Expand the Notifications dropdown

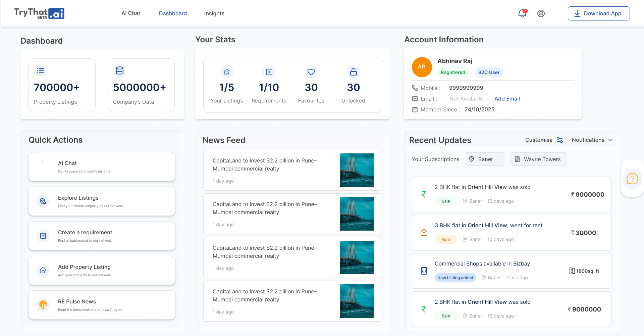(x=592, y=140)
